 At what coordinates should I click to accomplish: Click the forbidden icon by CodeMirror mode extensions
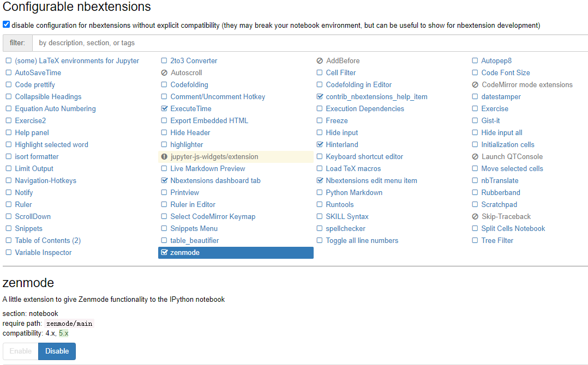(x=475, y=84)
